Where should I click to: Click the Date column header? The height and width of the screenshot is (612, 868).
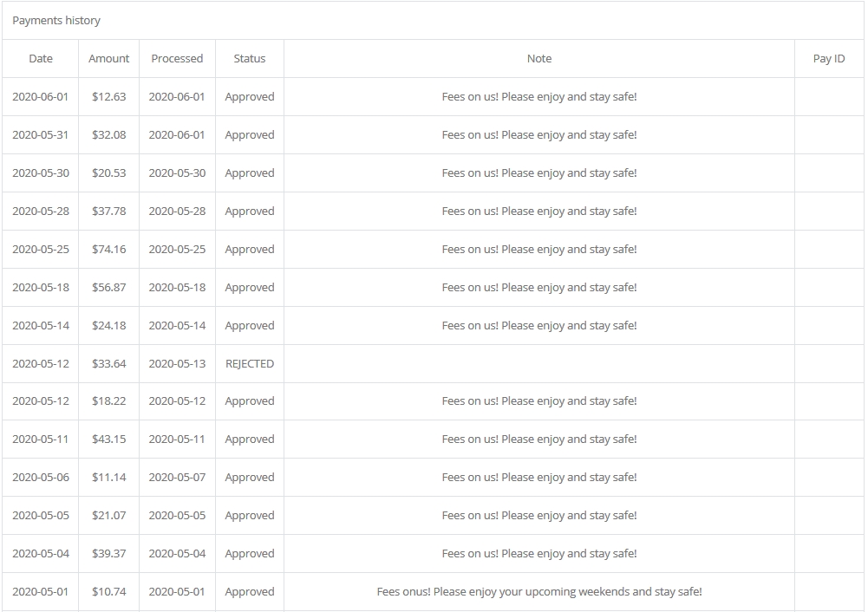point(41,59)
